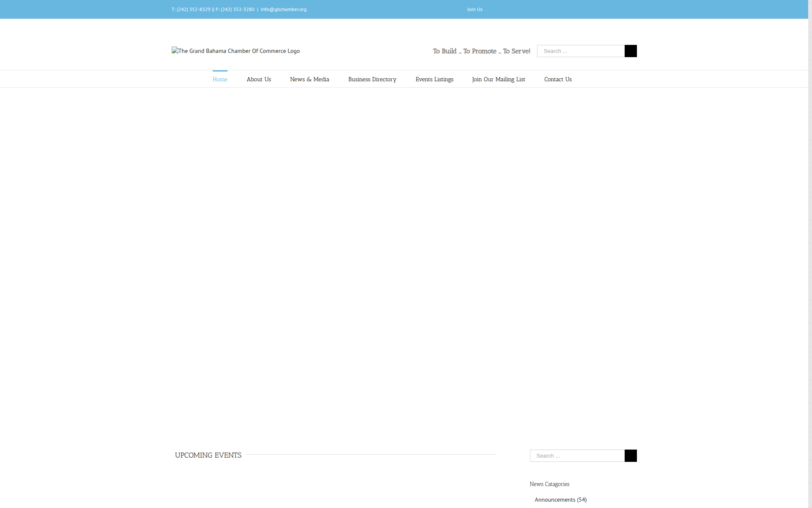
Task: Open Events Listings menu item
Action: 434,79
